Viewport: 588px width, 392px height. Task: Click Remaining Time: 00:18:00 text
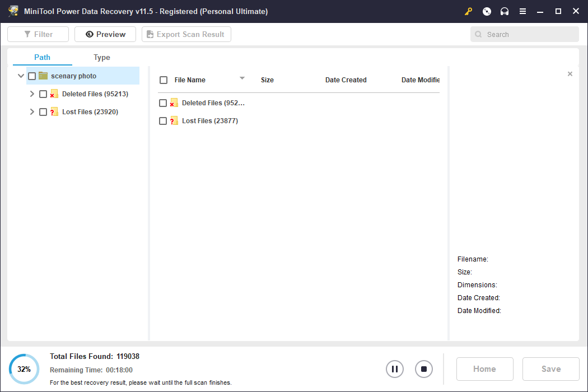(x=91, y=370)
